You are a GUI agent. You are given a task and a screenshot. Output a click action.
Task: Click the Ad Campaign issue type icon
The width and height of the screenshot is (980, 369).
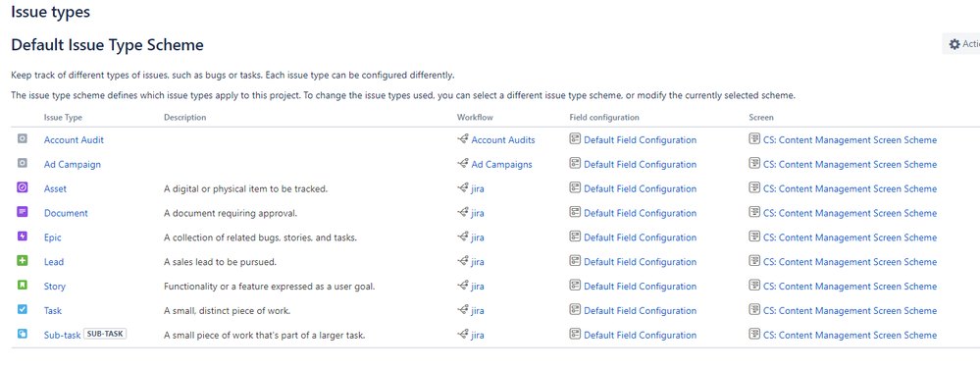pyautogui.click(x=22, y=163)
